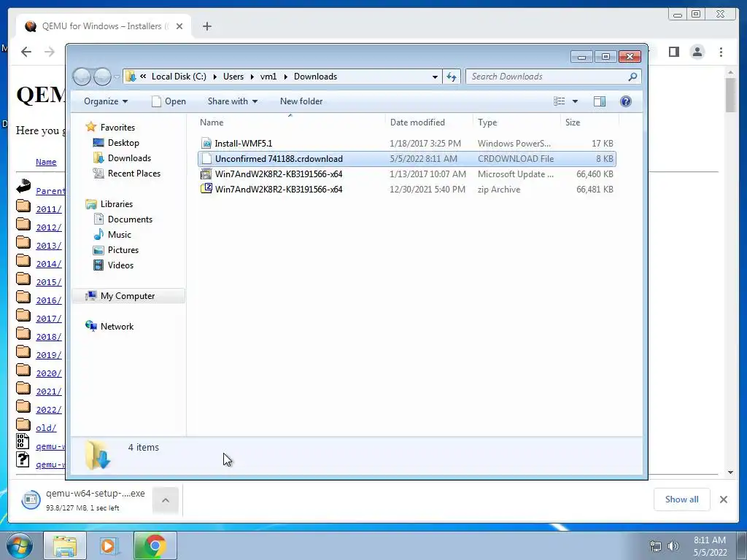Close the Chrome downloads bar

(x=723, y=499)
